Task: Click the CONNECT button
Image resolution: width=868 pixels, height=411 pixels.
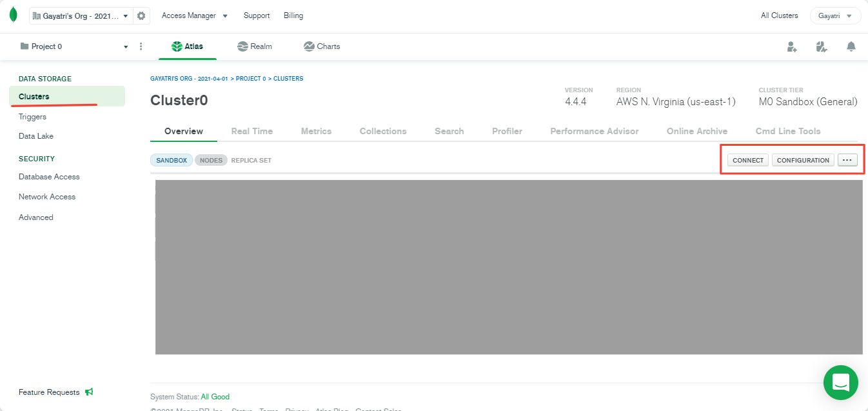Action: point(747,159)
